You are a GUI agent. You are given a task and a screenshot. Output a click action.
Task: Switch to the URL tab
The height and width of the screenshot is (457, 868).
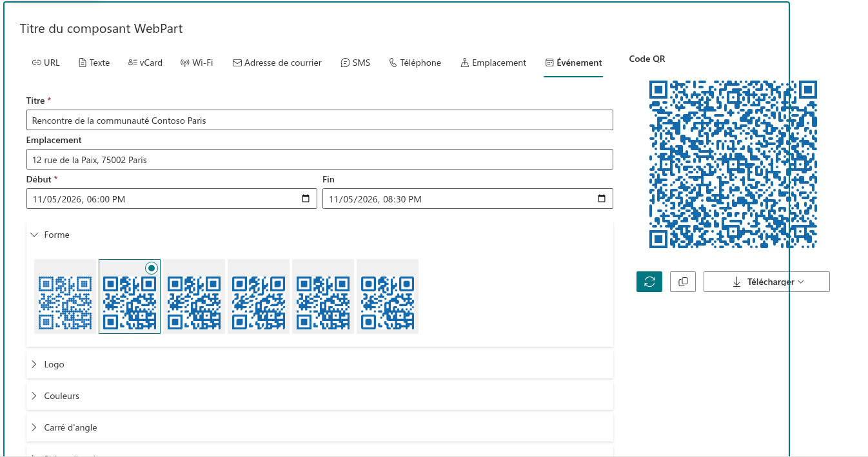(x=46, y=63)
